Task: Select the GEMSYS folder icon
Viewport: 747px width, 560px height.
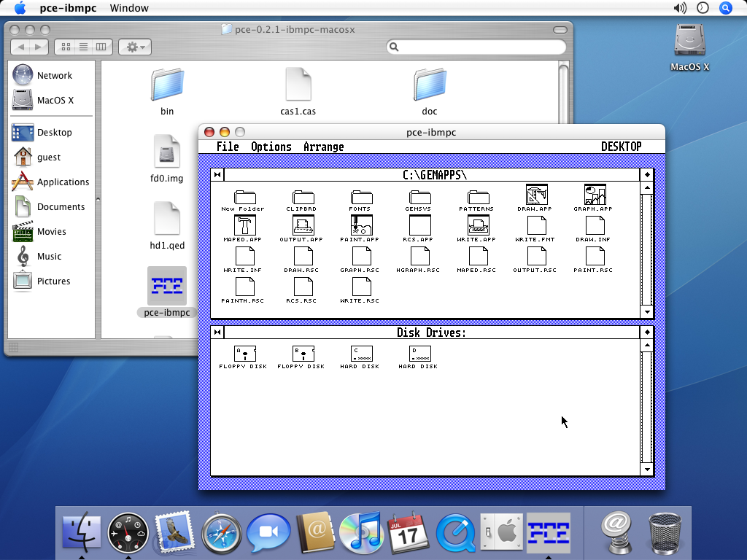Action: click(419, 197)
